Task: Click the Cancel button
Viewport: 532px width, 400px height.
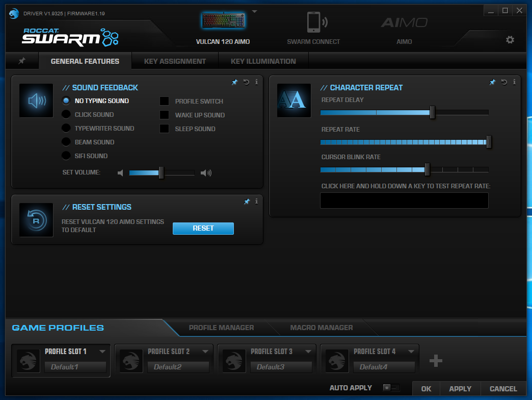Action: (x=503, y=389)
